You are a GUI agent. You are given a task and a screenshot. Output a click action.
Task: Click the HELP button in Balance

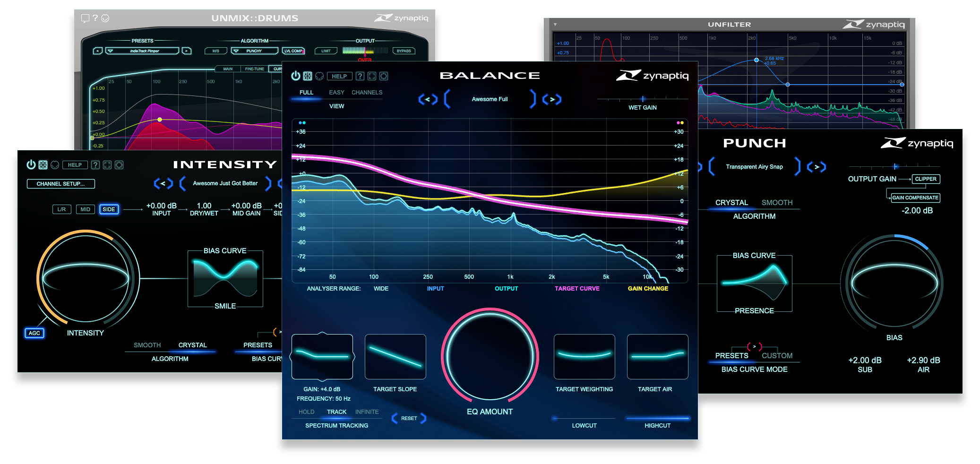[x=339, y=76]
